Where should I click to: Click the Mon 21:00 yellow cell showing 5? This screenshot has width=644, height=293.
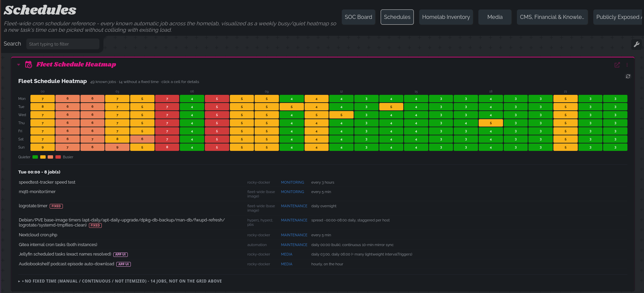tap(566, 99)
